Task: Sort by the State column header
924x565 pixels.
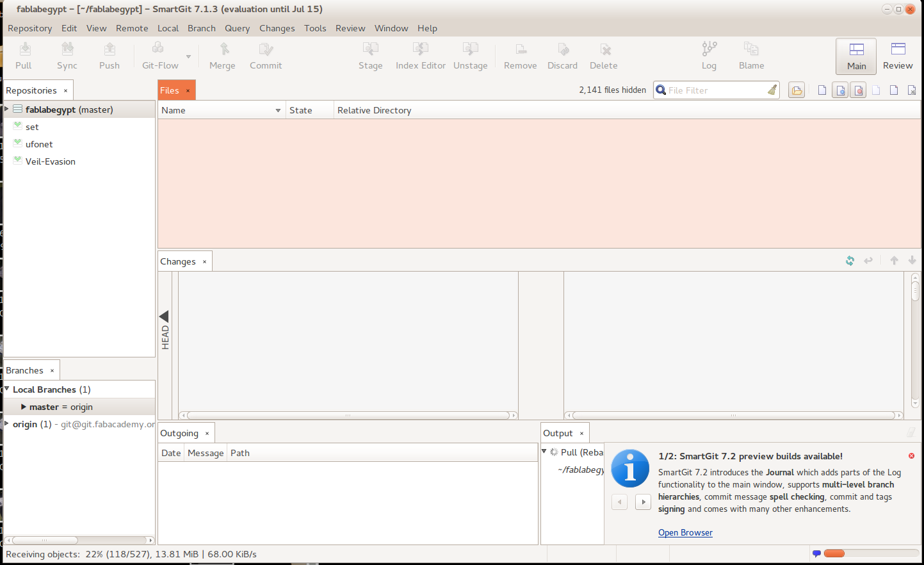Action: (x=310, y=110)
